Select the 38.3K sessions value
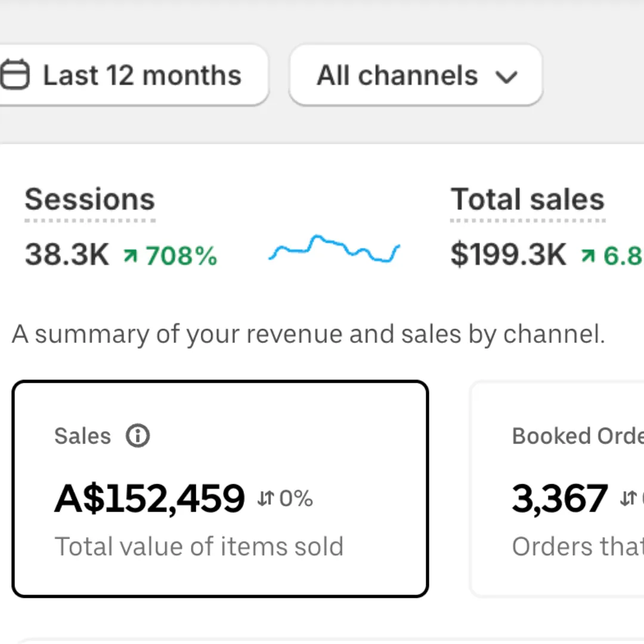 tap(67, 256)
